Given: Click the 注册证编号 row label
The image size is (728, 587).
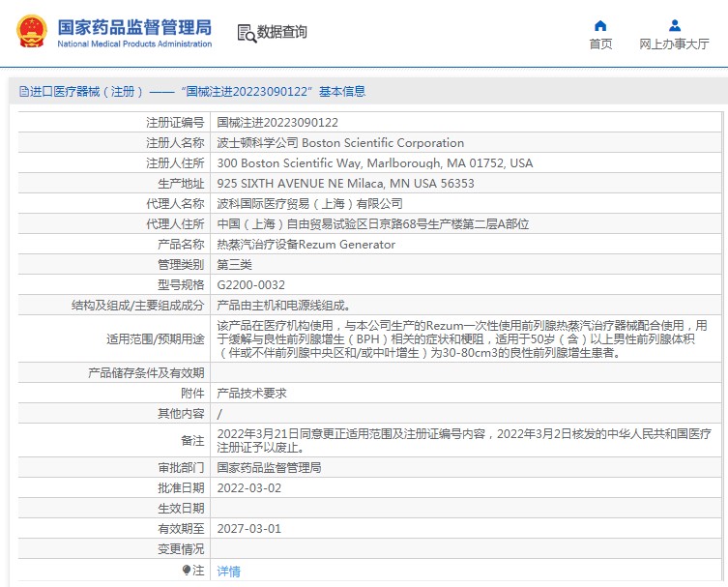Looking at the screenshot, I should tap(175, 123).
